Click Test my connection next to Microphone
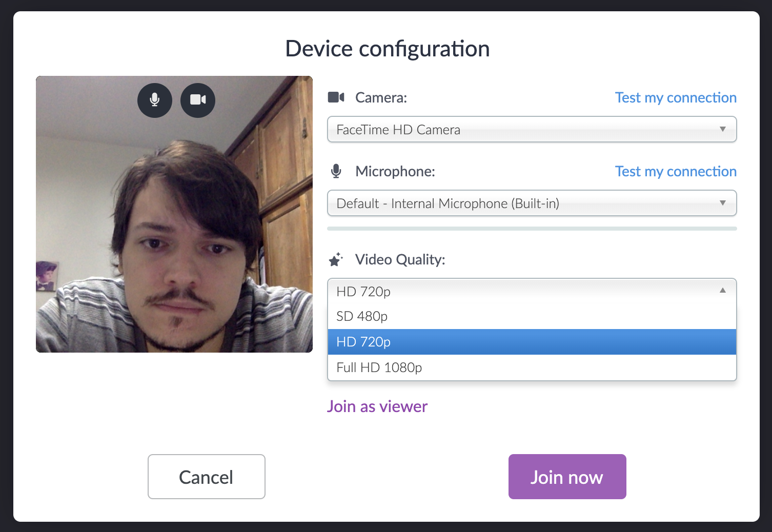772x532 pixels. 676,172
